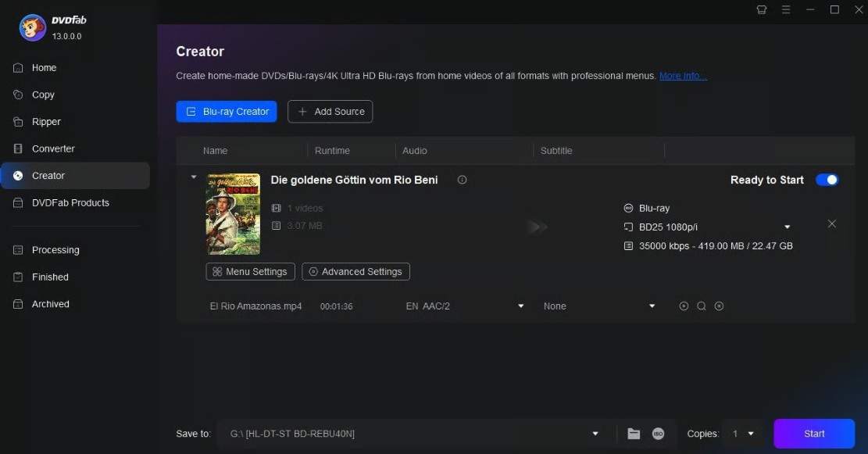Remove El Rio Amazonas.mp4 from list
Image resolution: width=868 pixels, height=454 pixels.
click(x=719, y=306)
